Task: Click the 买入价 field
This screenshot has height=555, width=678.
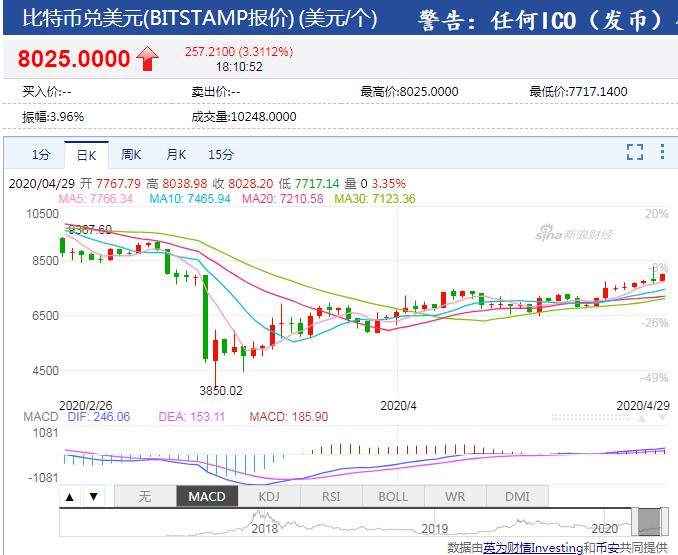Action: [x=47, y=92]
